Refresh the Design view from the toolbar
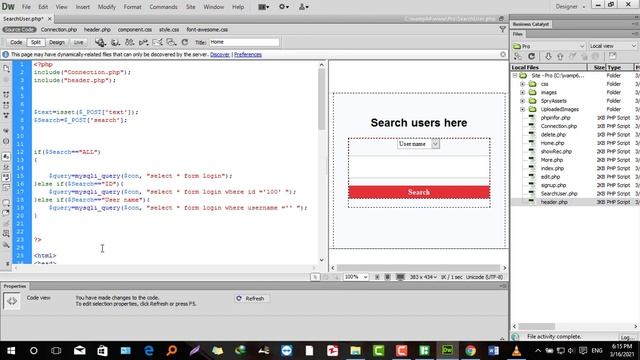Screen dimensions: 640x360 point(184,42)
